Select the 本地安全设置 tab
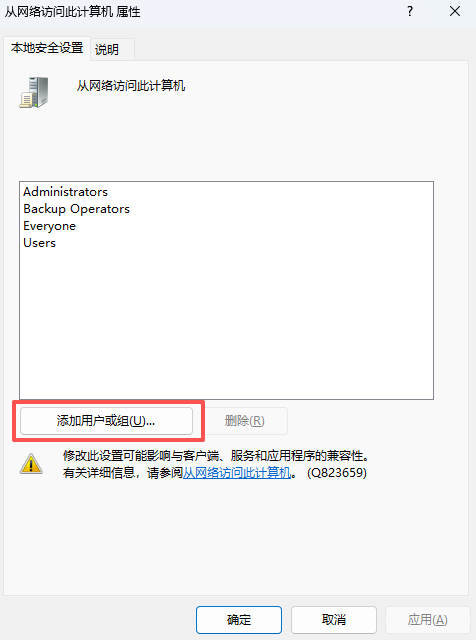This screenshot has height=640, width=476. tap(47, 48)
